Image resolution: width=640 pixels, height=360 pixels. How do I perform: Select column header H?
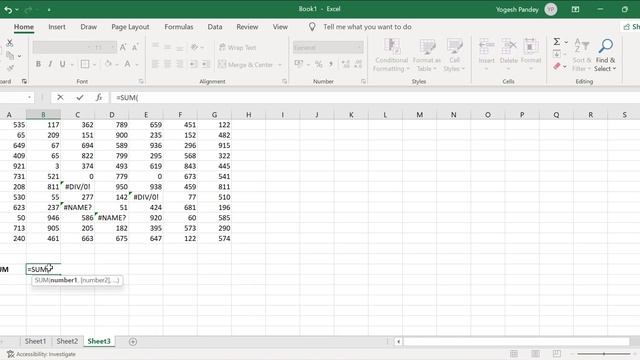pos(248,115)
